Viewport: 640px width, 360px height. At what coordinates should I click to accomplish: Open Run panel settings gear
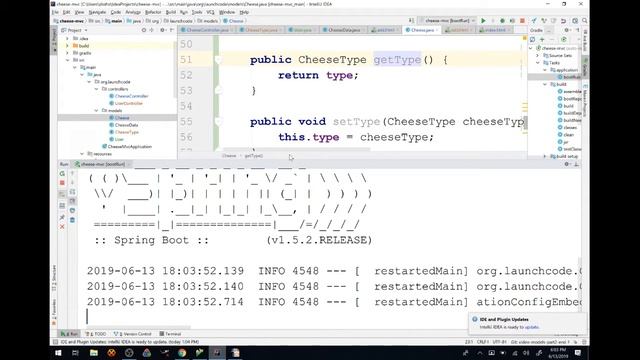(567, 164)
